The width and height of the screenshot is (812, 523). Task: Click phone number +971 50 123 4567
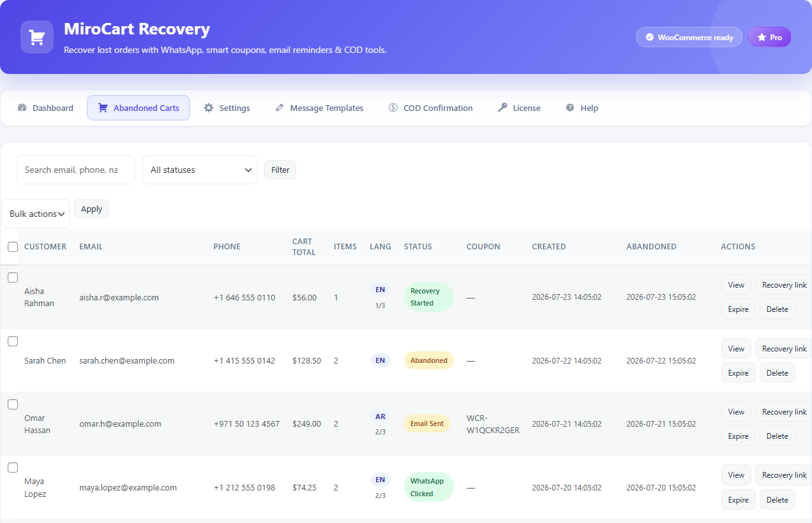click(x=246, y=424)
